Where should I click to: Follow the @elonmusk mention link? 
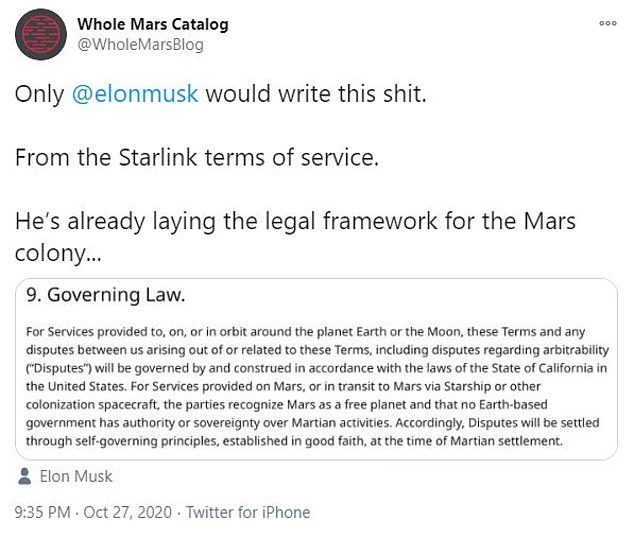pyautogui.click(x=136, y=94)
